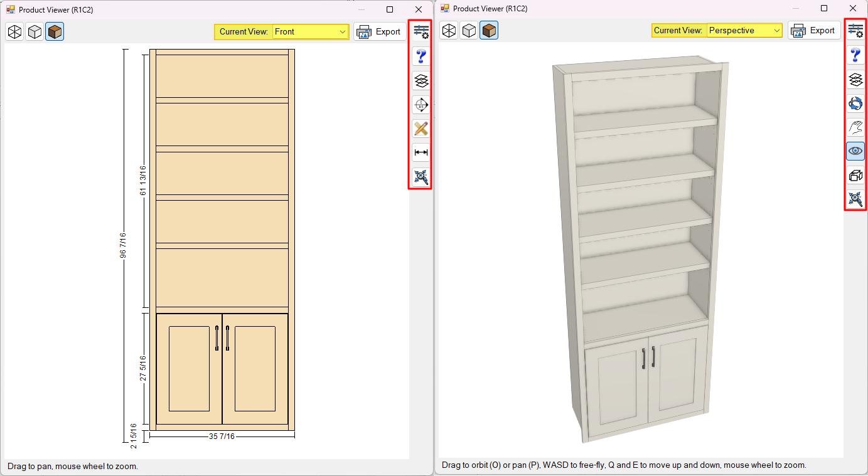Open the layers panel in the Front view window
The width and height of the screenshot is (868, 476).
(421, 80)
